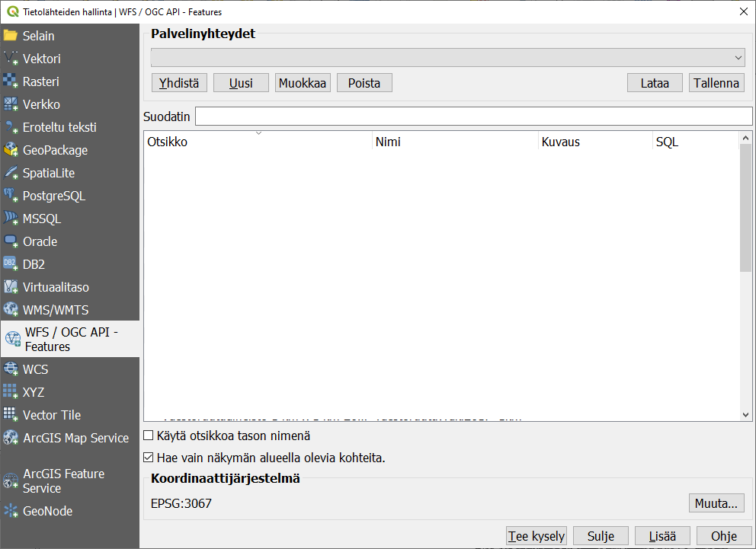Screen dimensions: 756x549
Task: Click the Nimi column header
Action: click(x=455, y=142)
